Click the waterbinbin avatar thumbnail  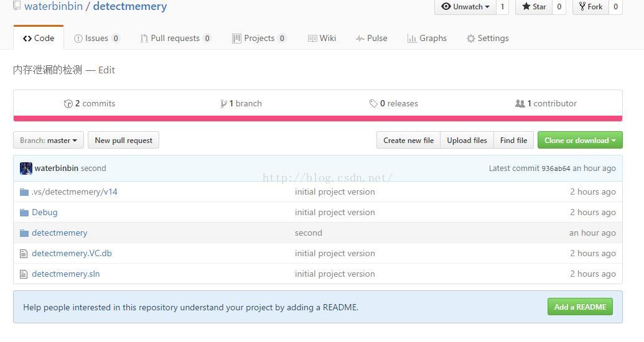[26, 169]
